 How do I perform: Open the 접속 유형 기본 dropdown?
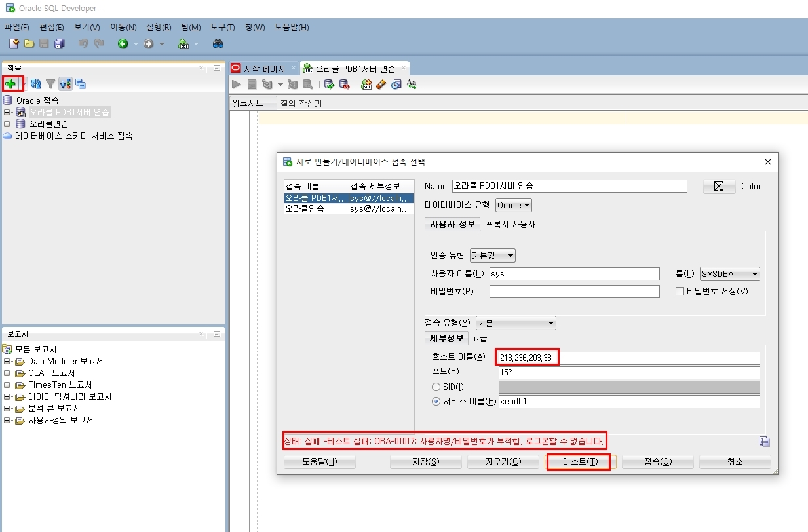(x=516, y=323)
